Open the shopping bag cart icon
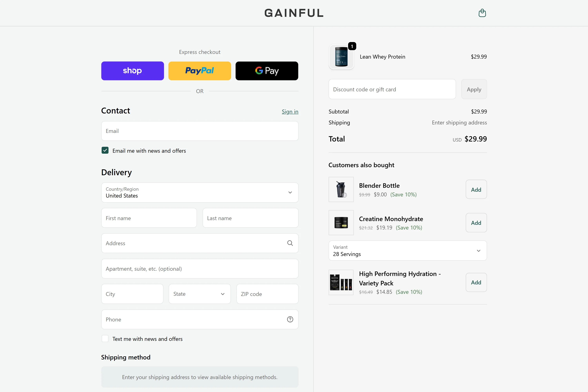The width and height of the screenshot is (588, 392). (482, 13)
